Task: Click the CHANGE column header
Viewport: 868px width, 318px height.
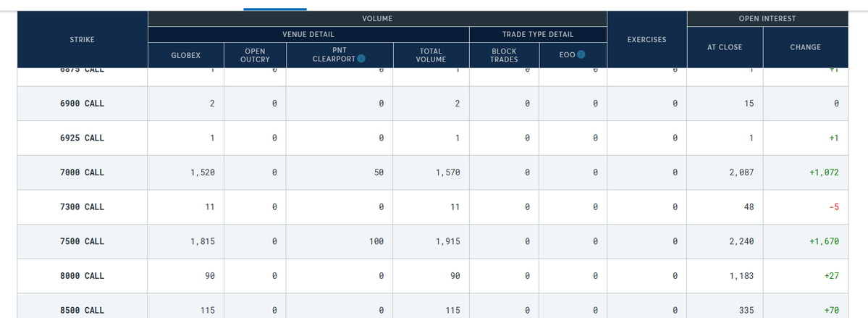Action: [806, 47]
